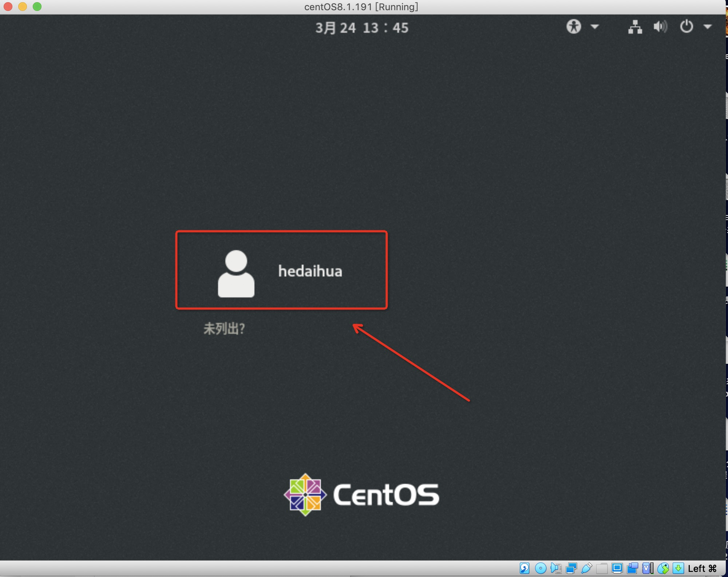Click the keyboard capture arrow icon

point(678,568)
